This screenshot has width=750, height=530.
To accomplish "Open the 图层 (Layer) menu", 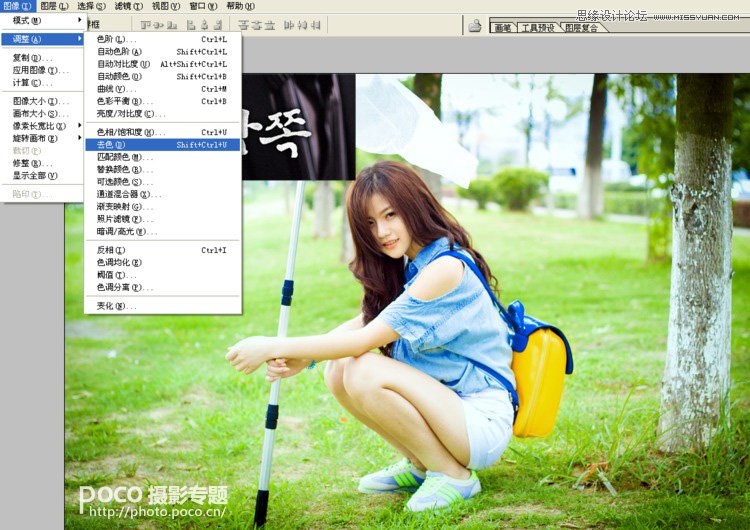I will pos(54,6).
